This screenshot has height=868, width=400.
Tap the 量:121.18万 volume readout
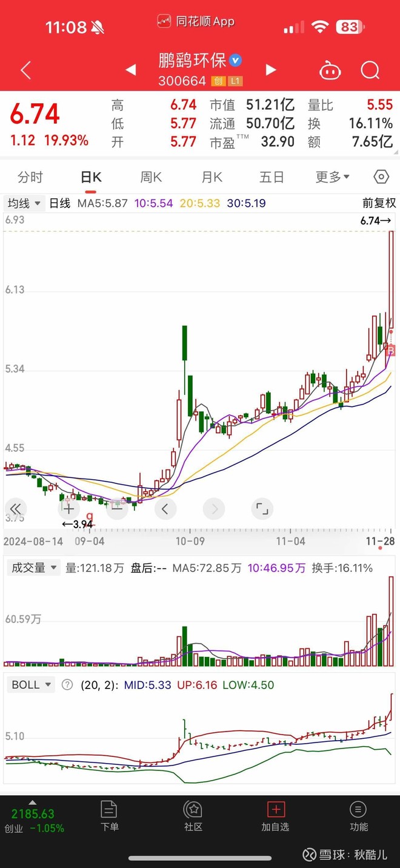coord(95,568)
